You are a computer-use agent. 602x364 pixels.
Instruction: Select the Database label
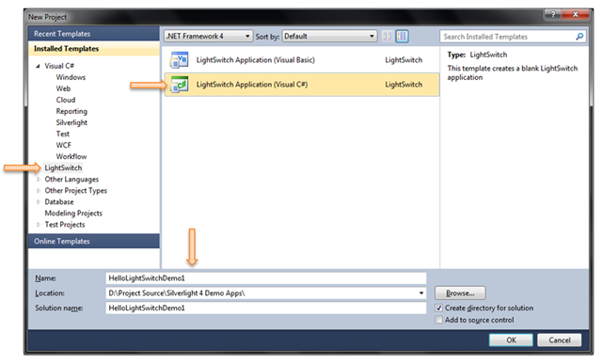(x=58, y=202)
